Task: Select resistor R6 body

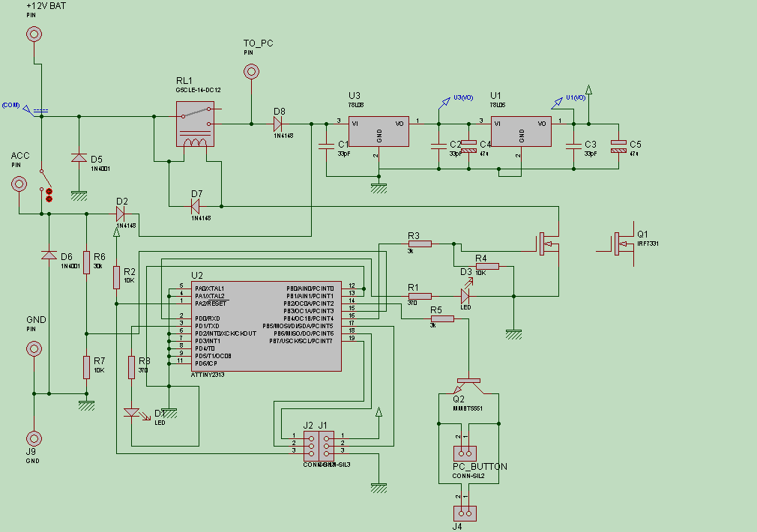Action: pos(86,262)
